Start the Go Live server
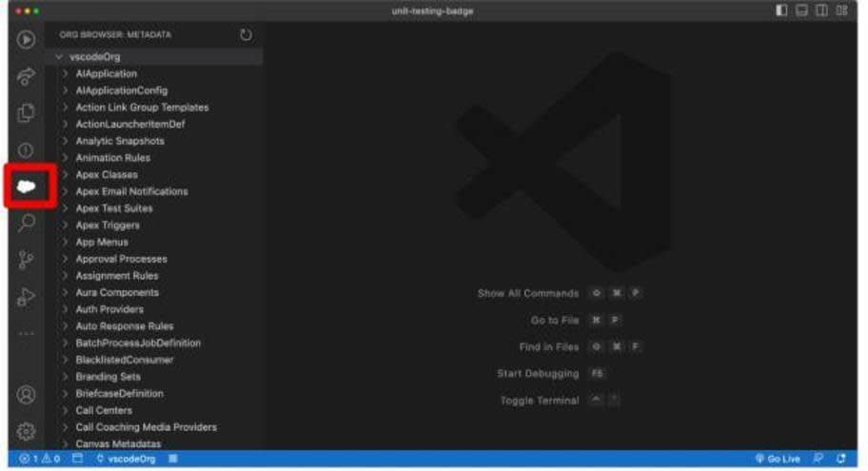The image size is (868, 471). (778, 459)
